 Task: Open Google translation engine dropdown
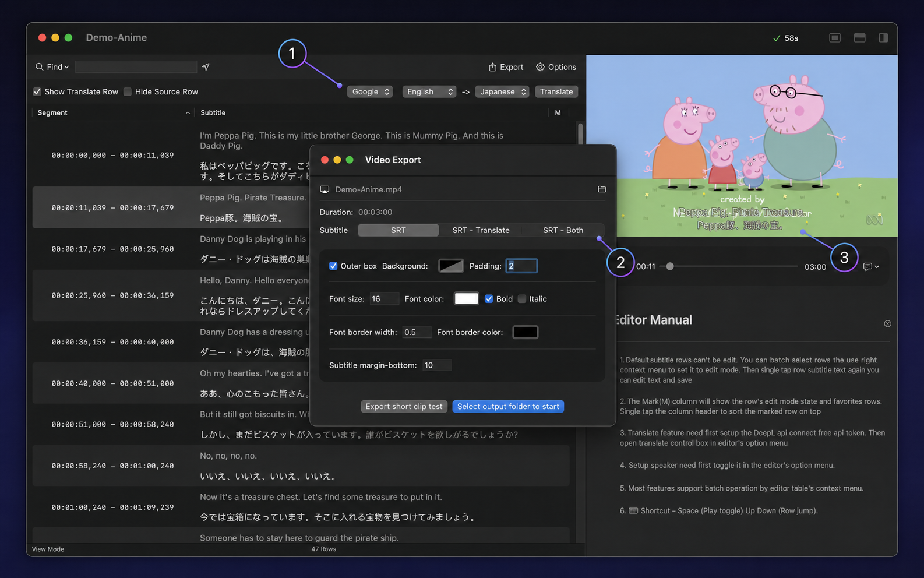click(370, 92)
